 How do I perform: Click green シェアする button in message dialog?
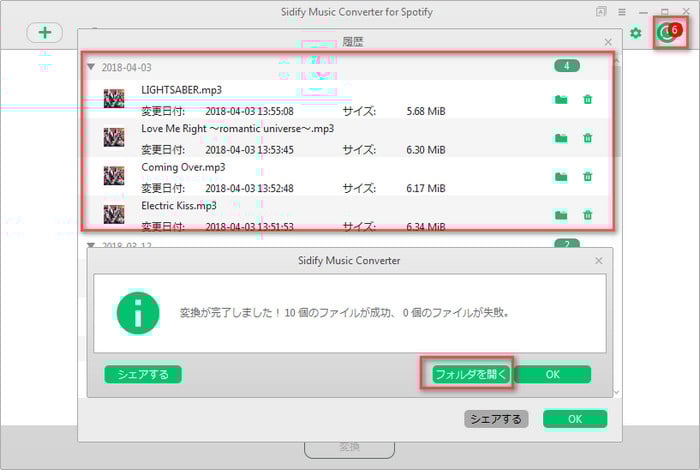pos(143,374)
